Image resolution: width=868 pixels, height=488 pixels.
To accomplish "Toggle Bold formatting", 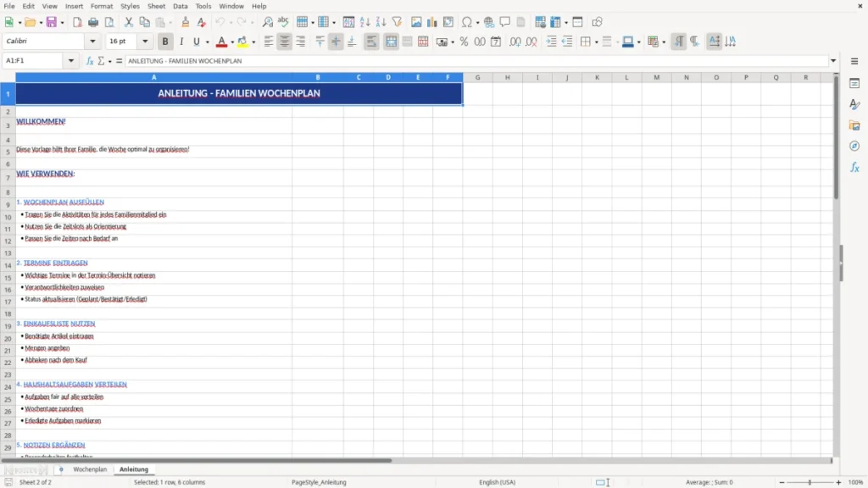I will (165, 42).
